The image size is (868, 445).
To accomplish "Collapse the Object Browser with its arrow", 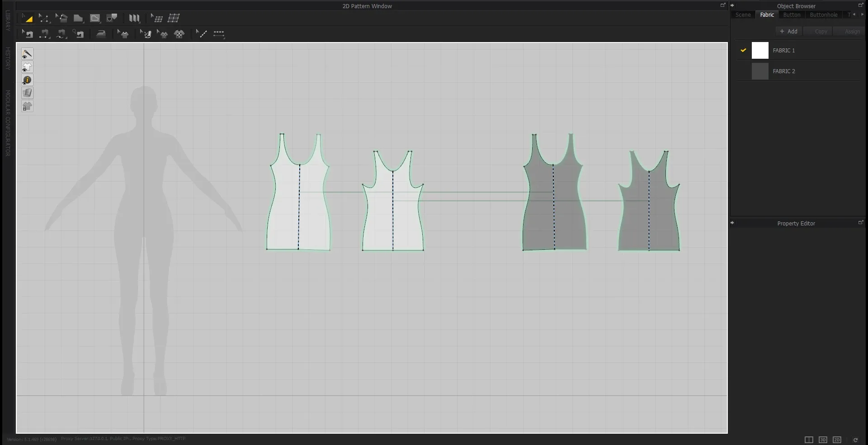I will coord(732,5).
